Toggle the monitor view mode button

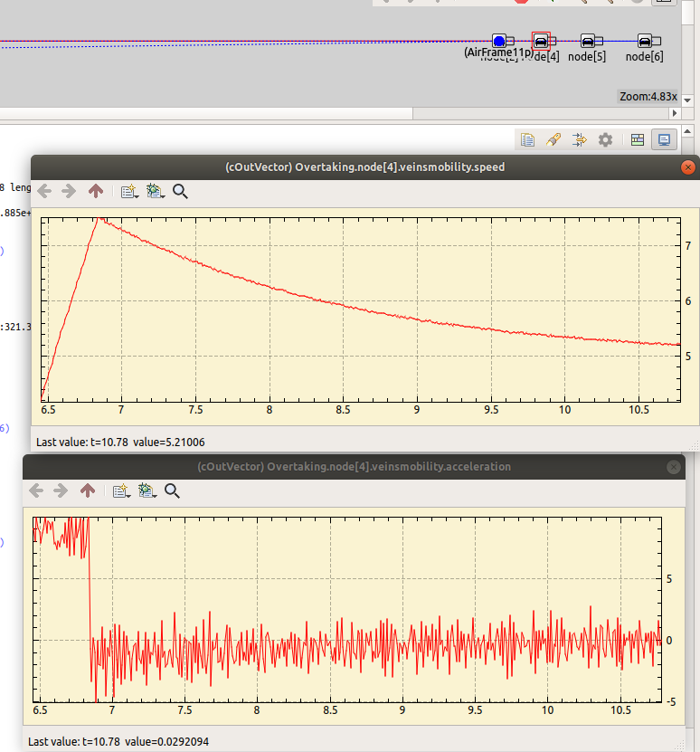(664, 139)
